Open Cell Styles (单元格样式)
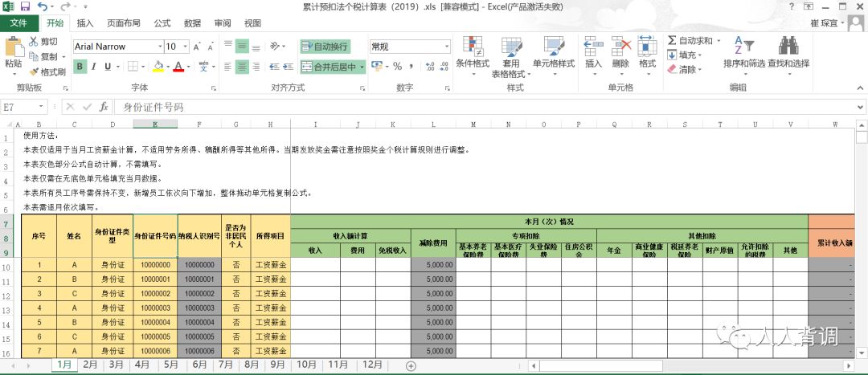Viewport: 868px width, 375px height. tap(554, 56)
